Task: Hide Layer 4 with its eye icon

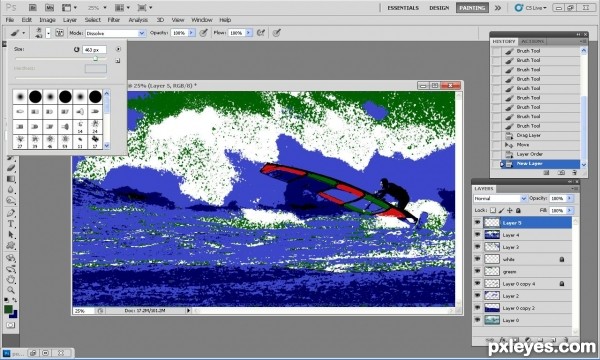Action: 478,235
